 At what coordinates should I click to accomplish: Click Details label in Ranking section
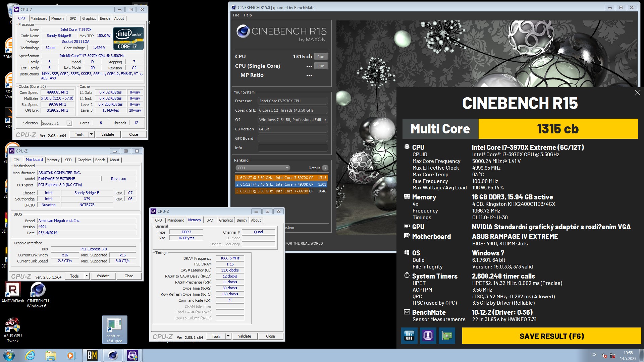click(314, 168)
